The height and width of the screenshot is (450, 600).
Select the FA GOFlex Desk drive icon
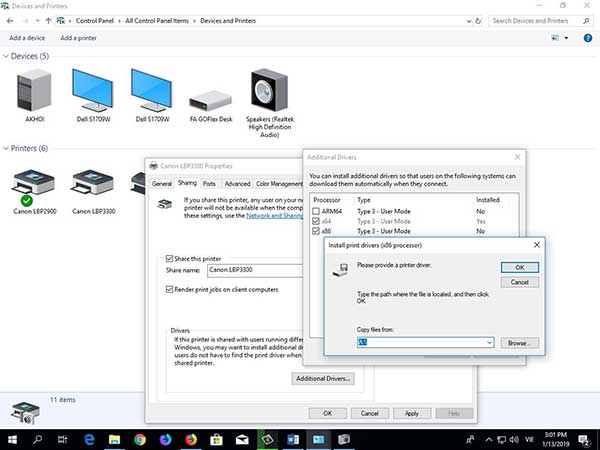(210, 101)
